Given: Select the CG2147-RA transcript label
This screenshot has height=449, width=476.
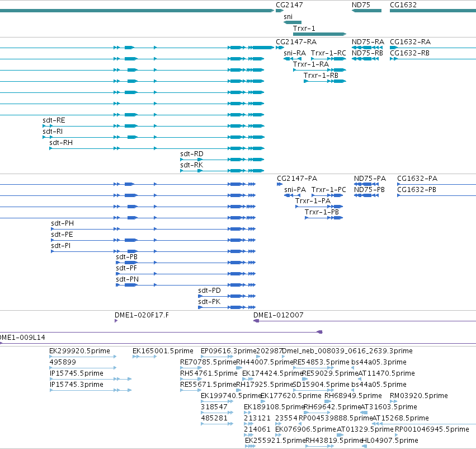Looking at the screenshot, I should [x=296, y=42].
